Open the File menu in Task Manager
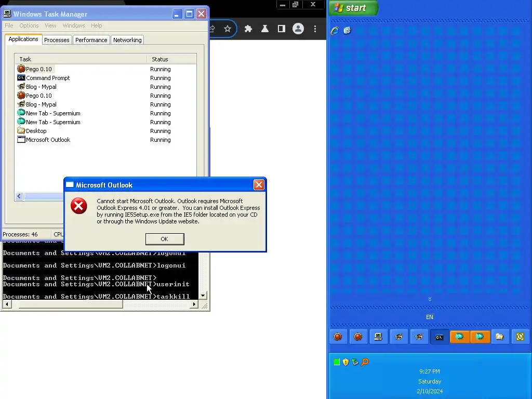 tap(9, 25)
